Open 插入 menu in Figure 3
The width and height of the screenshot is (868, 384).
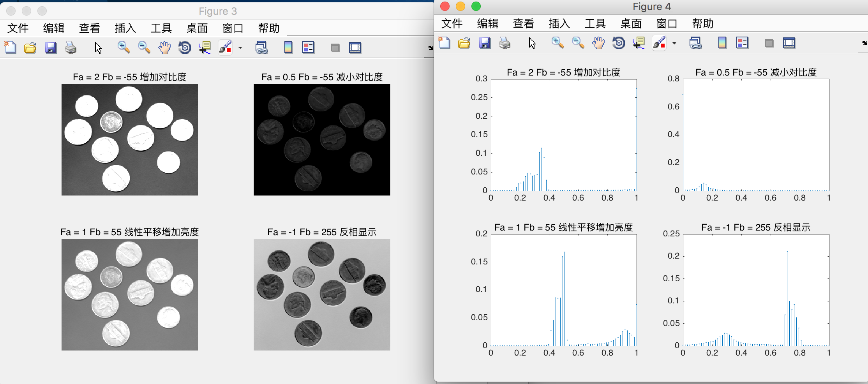[125, 28]
